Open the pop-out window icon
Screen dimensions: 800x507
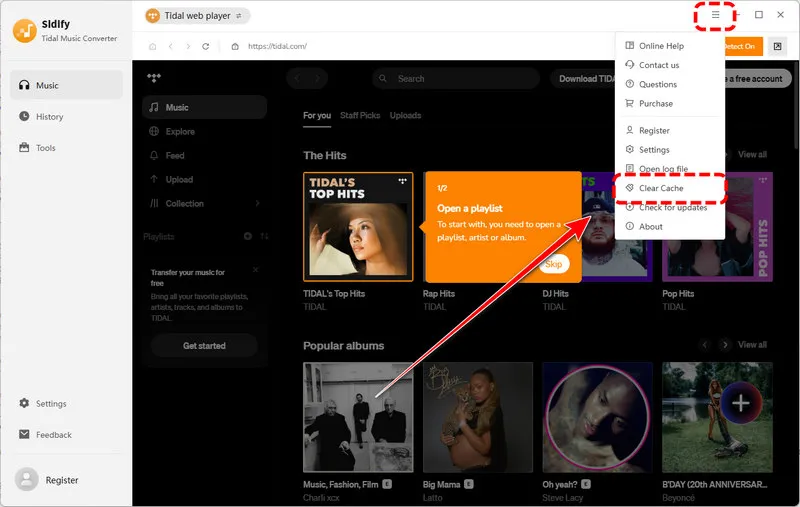point(777,46)
